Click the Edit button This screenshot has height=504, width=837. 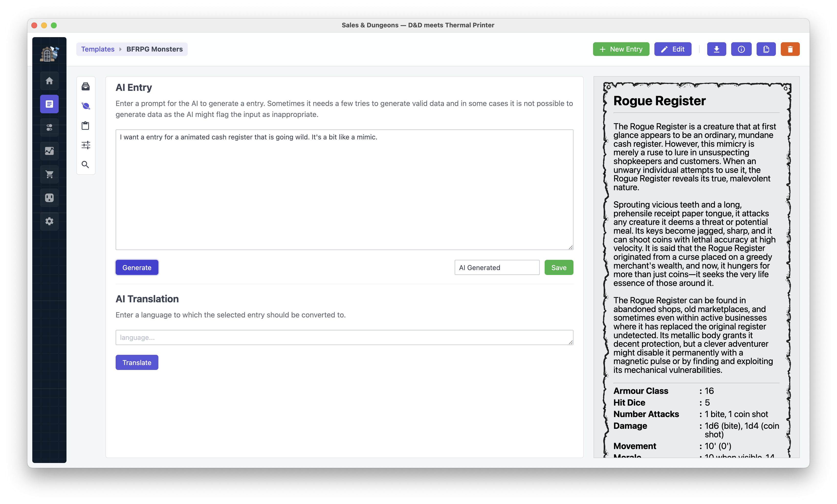tap(672, 49)
